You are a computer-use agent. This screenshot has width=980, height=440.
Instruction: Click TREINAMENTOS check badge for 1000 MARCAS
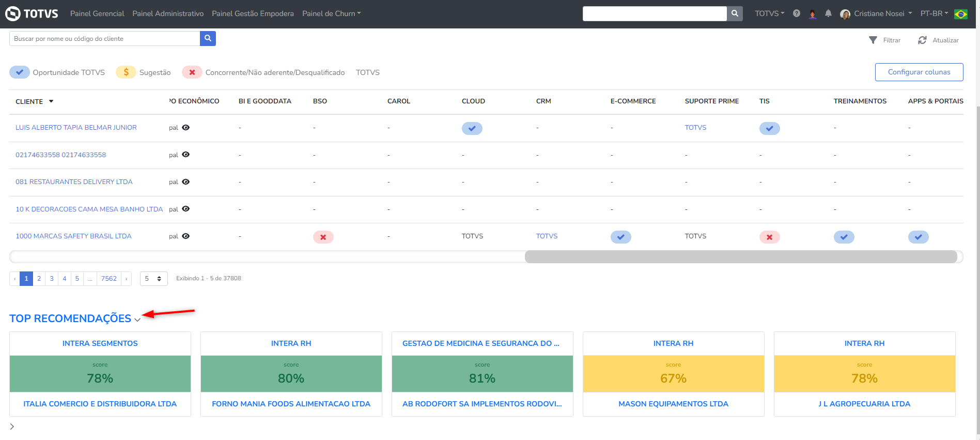(844, 237)
